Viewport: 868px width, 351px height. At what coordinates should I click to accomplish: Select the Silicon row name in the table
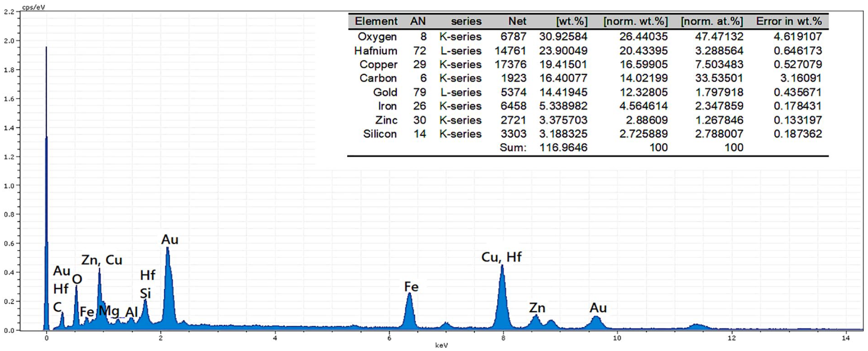click(x=379, y=134)
